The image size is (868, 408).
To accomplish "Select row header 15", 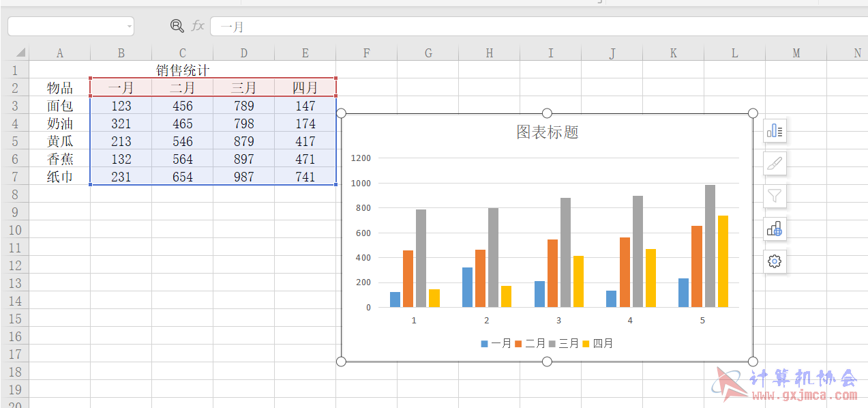I will point(15,319).
